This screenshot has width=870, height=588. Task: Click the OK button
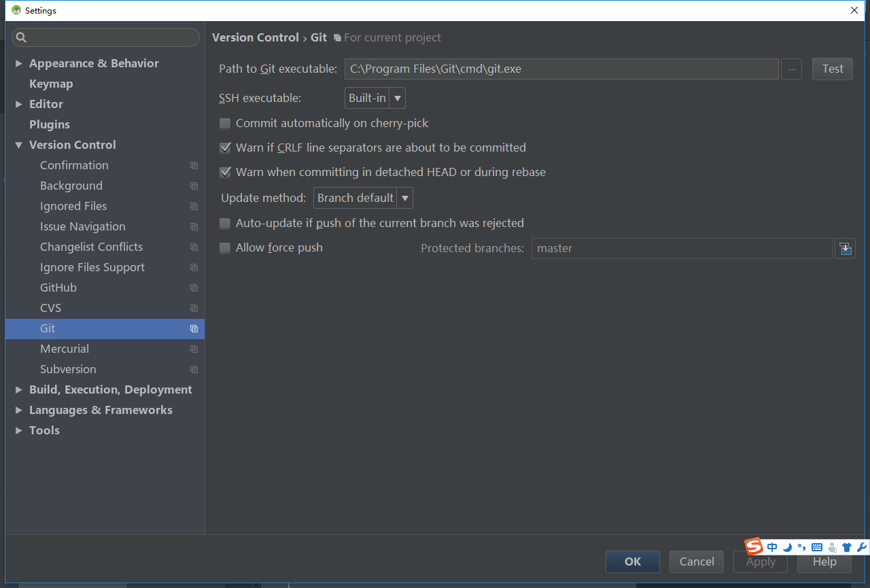633,561
